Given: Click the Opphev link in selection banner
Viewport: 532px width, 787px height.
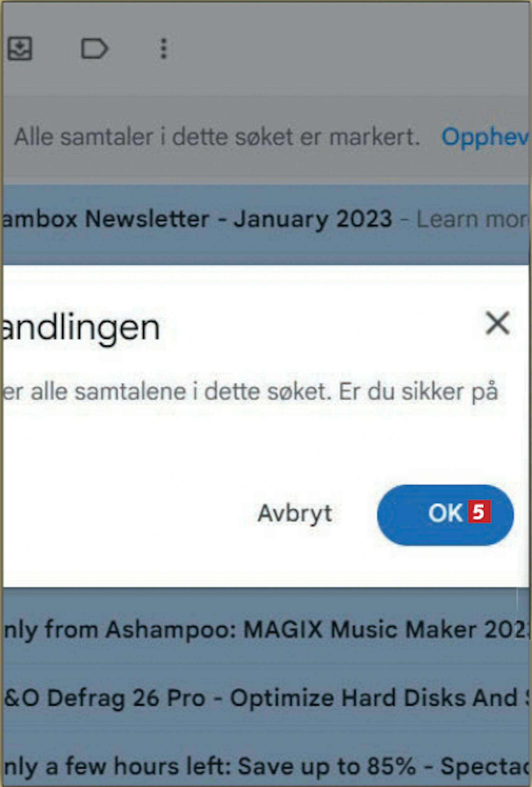Looking at the screenshot, I should click(485, 137).
